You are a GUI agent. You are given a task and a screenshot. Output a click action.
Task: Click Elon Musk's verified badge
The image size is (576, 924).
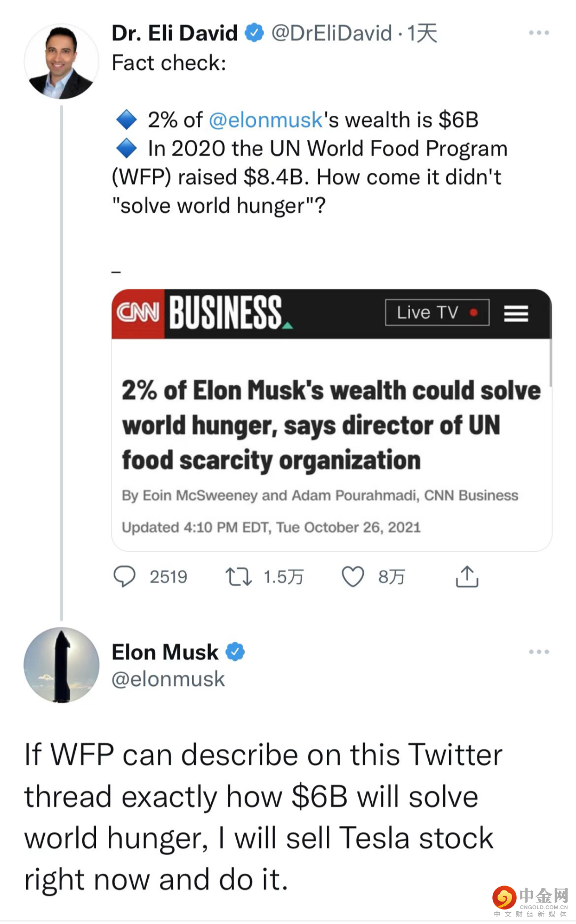pyautogui.click(x=235, y=651)
